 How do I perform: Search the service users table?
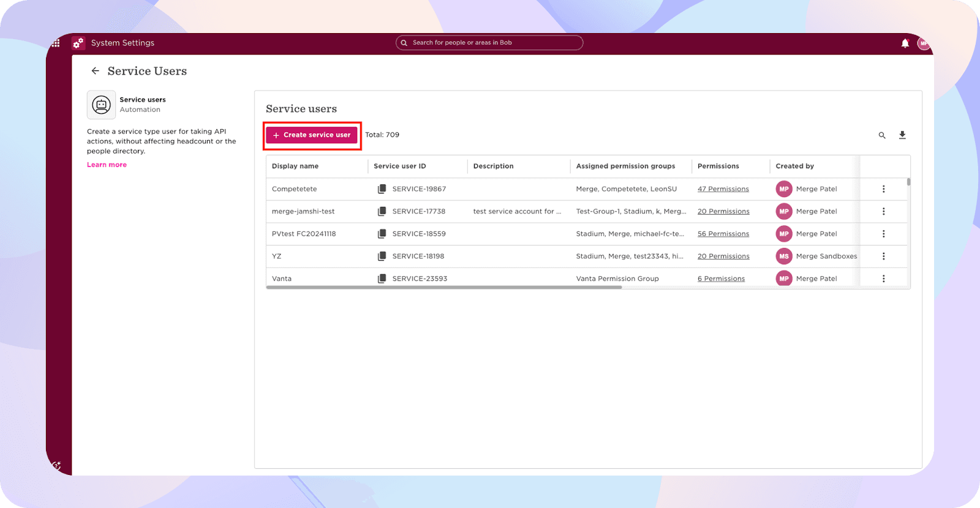click(882, 135)
